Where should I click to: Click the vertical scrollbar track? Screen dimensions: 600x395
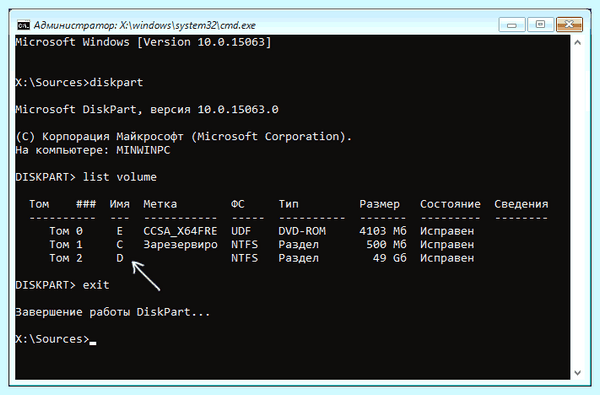tap(577, 207)
